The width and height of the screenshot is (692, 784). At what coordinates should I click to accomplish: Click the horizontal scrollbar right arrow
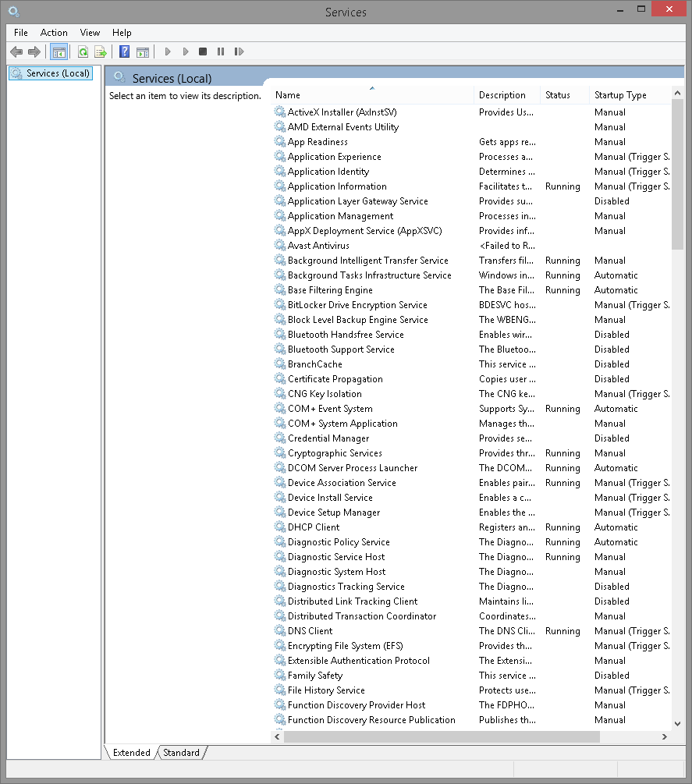coord(665,736)
